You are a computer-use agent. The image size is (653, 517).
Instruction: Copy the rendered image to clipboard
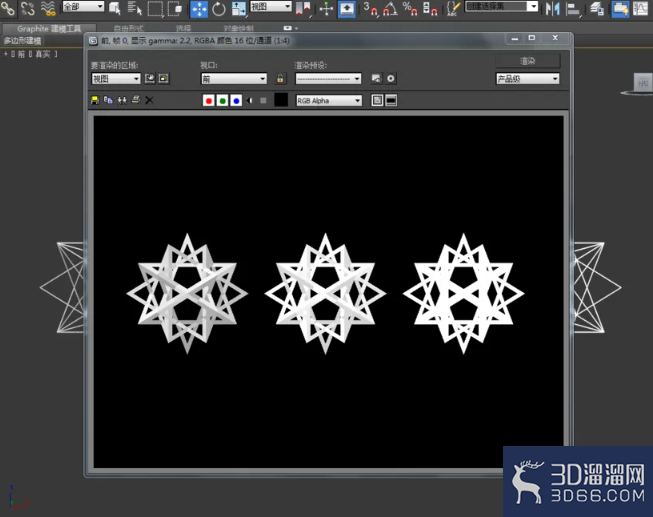(x=108, y=100)
